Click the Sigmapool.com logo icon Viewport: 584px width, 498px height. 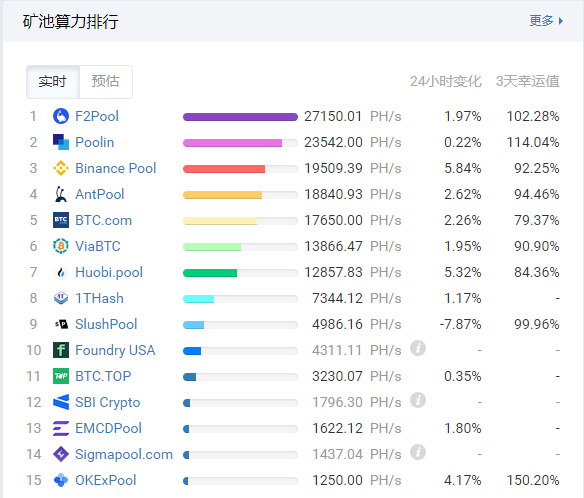(61, 454)
